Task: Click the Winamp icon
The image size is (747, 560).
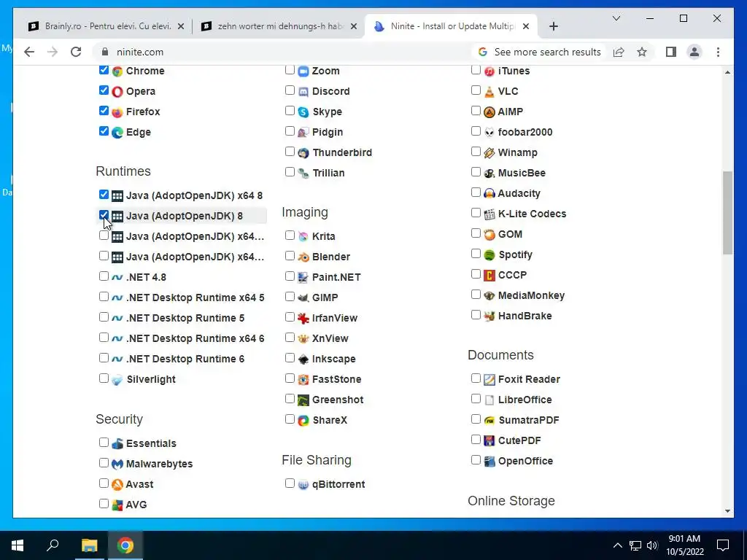Action: click(489, 153)
